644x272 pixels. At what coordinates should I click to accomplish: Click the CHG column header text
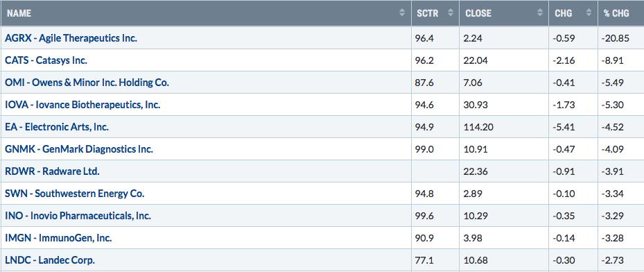pos(563,13)
